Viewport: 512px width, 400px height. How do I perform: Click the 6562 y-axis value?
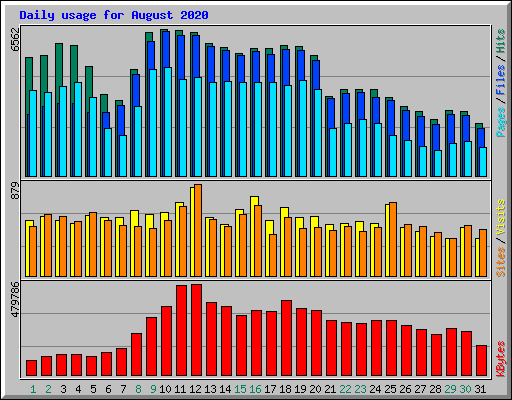pyautogui.click(x=15, y=40)
